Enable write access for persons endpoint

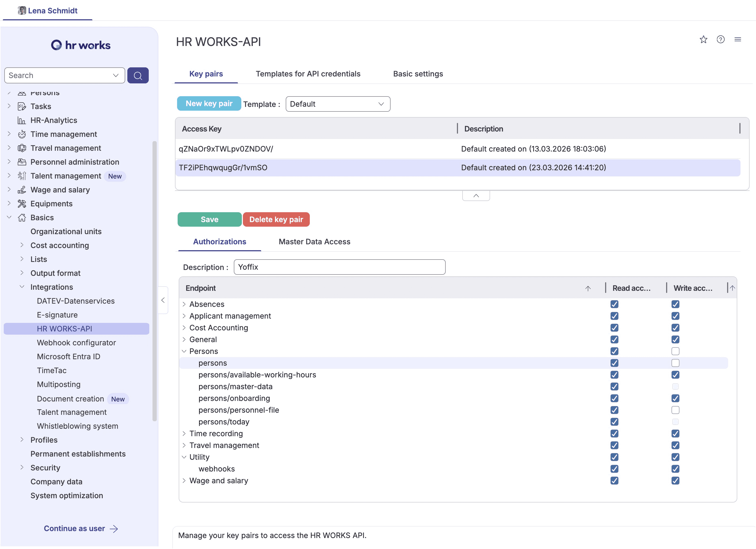tap(675, 363)
